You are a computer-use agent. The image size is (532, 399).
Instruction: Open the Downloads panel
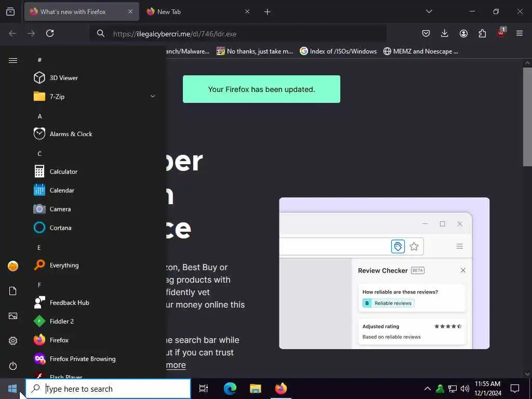[445, 33]
